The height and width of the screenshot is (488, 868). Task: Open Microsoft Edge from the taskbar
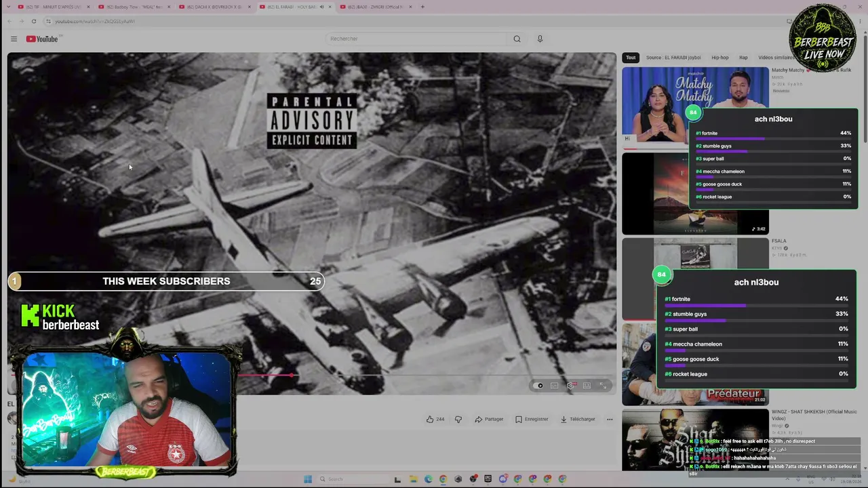[x=428, y=479]
